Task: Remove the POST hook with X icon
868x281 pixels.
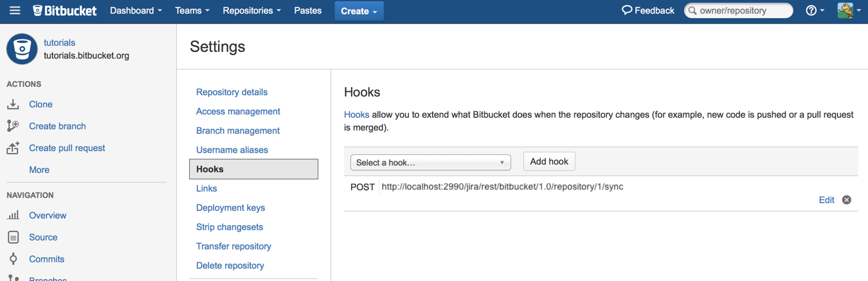Action: tap(847, 200)
